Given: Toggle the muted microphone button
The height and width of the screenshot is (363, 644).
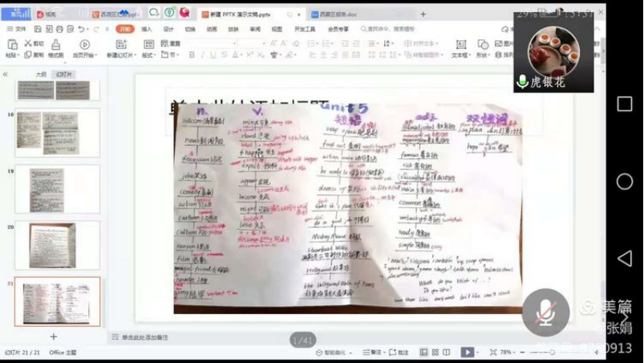Looking at the screenshot, I should (545, 312).
